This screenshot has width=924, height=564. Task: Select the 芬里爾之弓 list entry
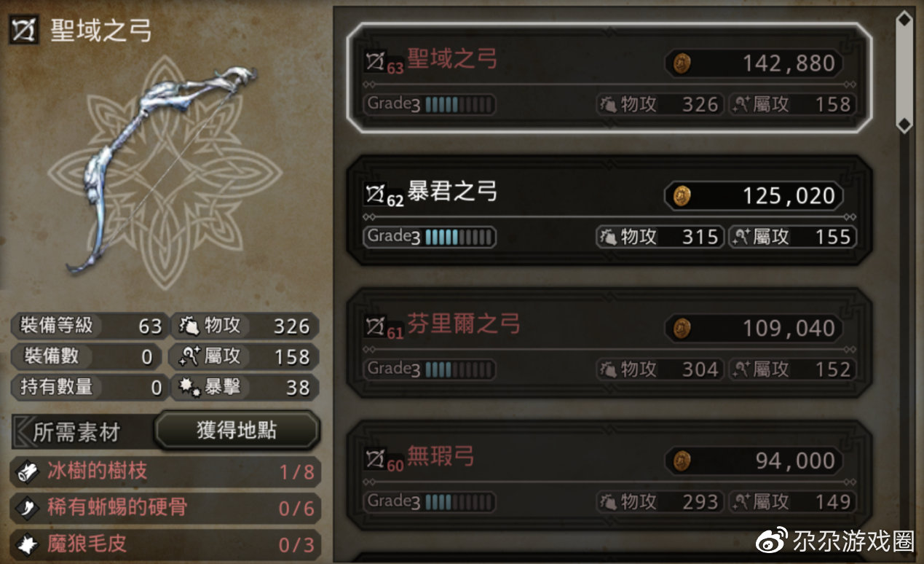pyautogui.click(x=610, y=343)
